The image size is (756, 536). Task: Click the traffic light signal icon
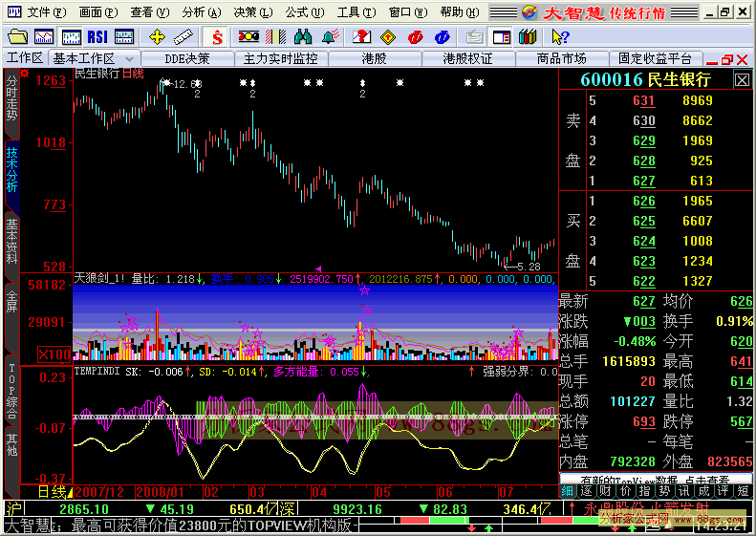pyautogui.click(x=248, y=36)
